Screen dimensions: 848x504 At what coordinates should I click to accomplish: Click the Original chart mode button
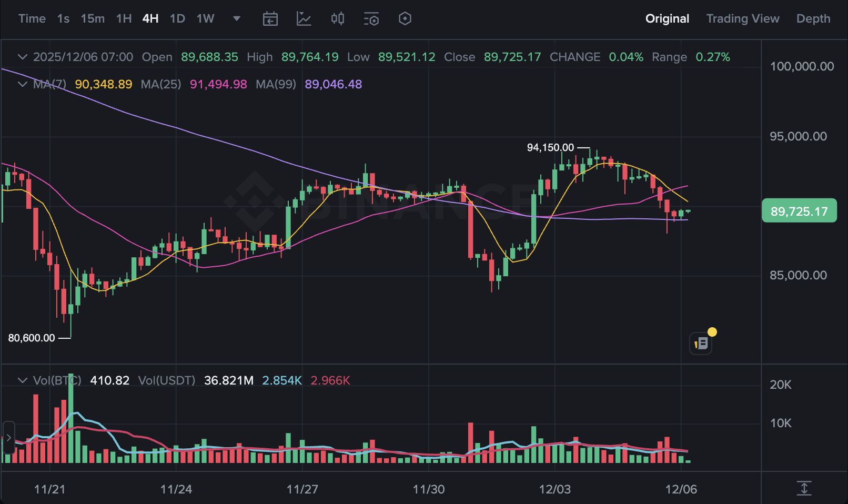[x=667, y=18]
